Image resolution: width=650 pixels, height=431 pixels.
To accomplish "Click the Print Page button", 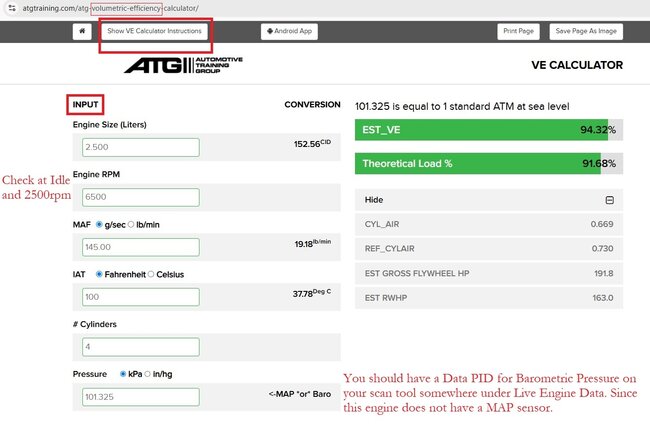I will coord(518,31).
